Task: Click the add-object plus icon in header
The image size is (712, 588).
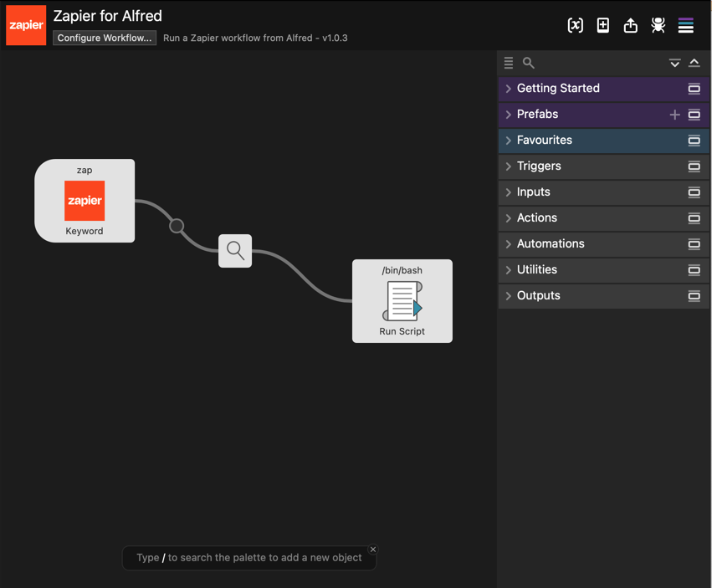Action: click(603, 25)
